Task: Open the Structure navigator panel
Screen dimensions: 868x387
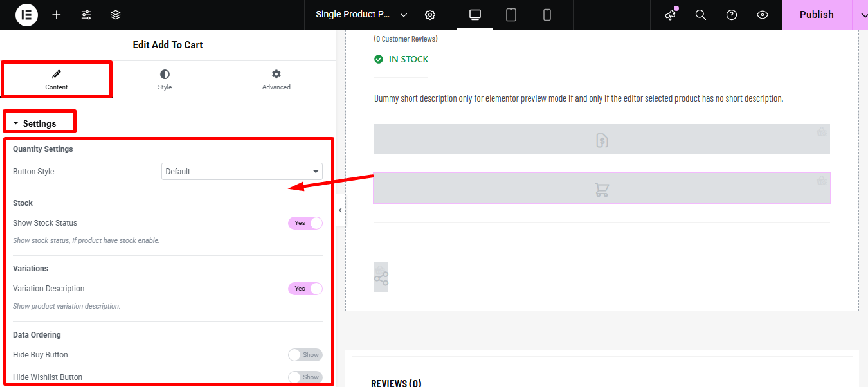Action: coord(116,15)
